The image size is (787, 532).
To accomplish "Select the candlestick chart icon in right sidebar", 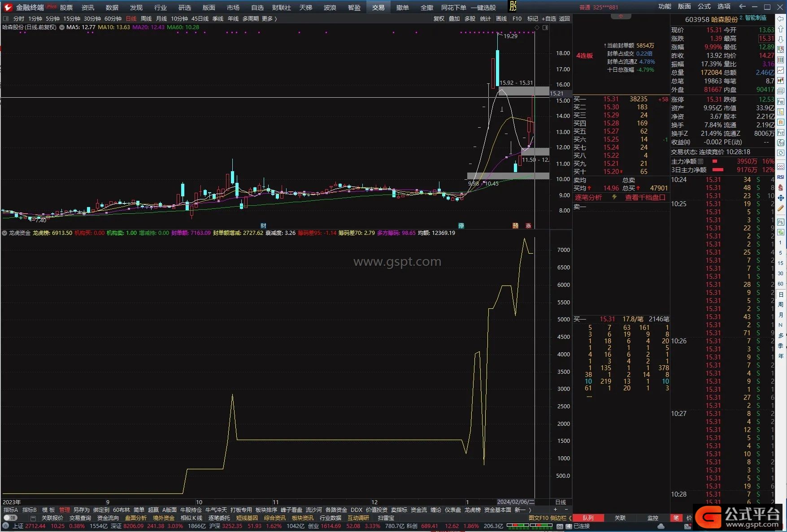I will (x=781, y=81).
